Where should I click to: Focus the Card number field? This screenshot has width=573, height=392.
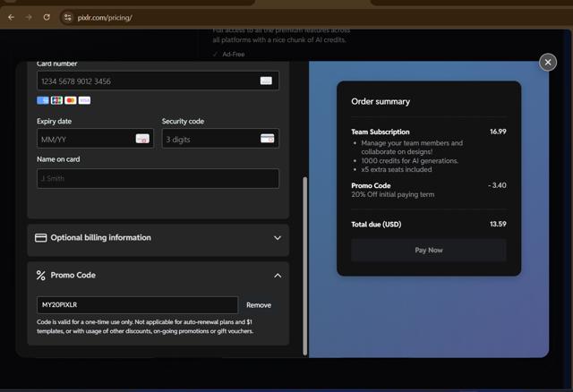tap(158, 81)
